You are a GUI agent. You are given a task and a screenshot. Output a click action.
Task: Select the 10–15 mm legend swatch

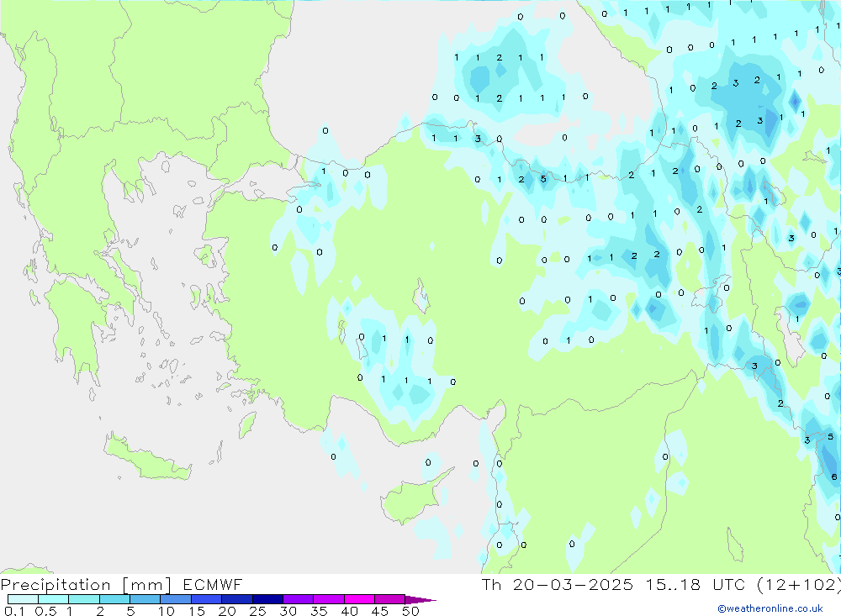coord(176,599)
